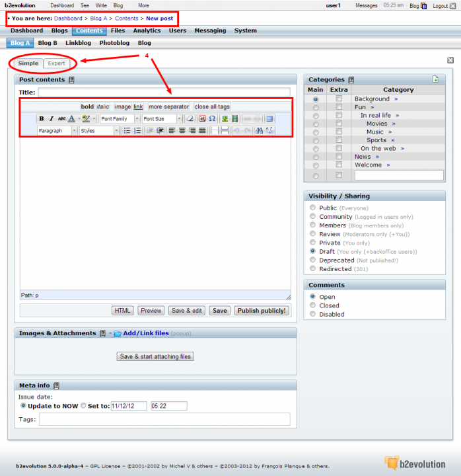This screenshot has width=461, height=476.
Task: Switch to Photoblog tab
Action: [x=114, y=43]
